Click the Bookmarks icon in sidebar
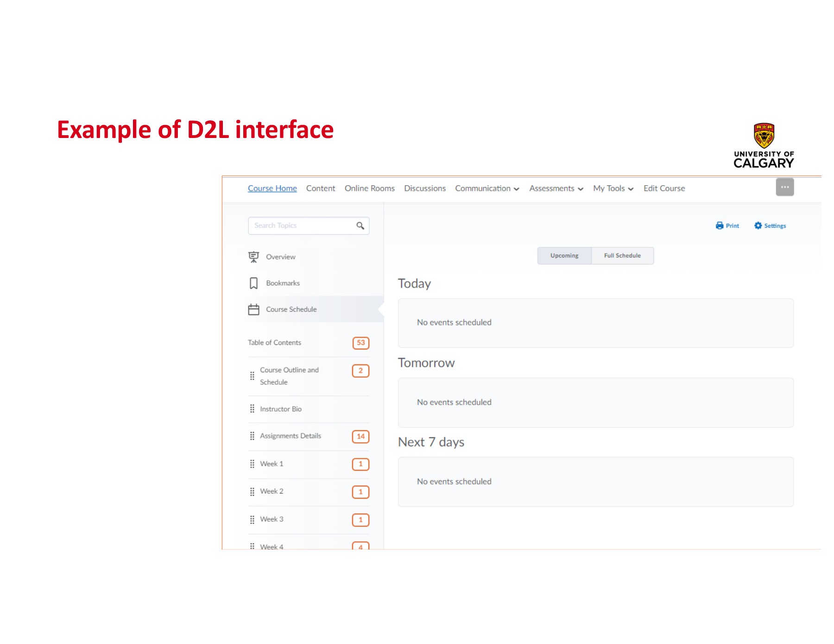834x644 pixels. (253, 283)
